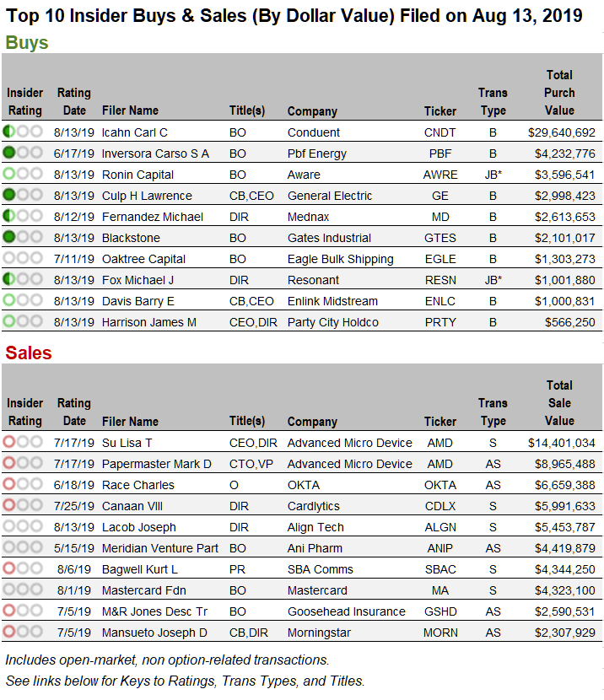The image size is (604, 700).
Task: Open the General Electric company entry
Action: pyautogui.click(x=329, y=196)
